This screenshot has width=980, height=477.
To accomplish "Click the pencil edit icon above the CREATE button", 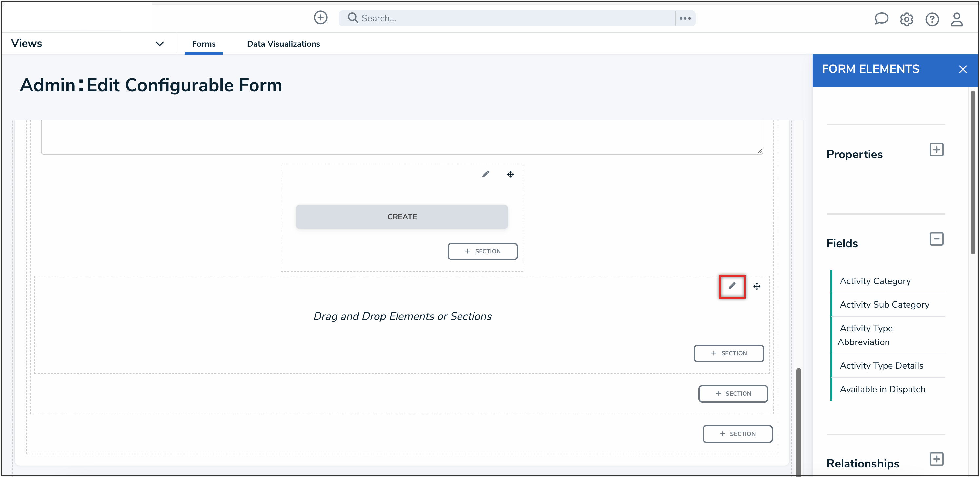I will click(485, 174).
